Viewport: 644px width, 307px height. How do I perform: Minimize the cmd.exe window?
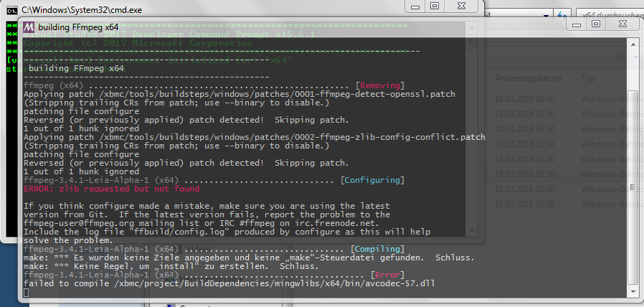click(x=415, y=6)
